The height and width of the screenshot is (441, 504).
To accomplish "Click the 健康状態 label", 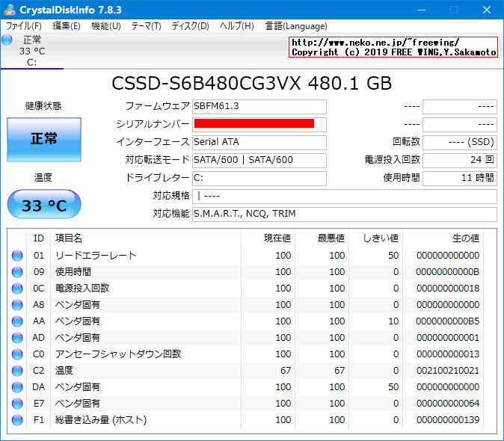I will pos(43,106).
